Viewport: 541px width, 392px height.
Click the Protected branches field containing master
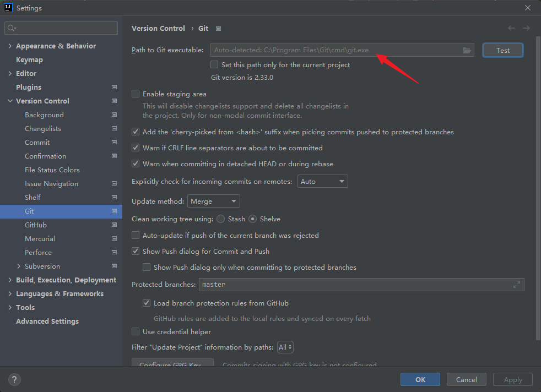pyautogui.click(x=361, y=285)
